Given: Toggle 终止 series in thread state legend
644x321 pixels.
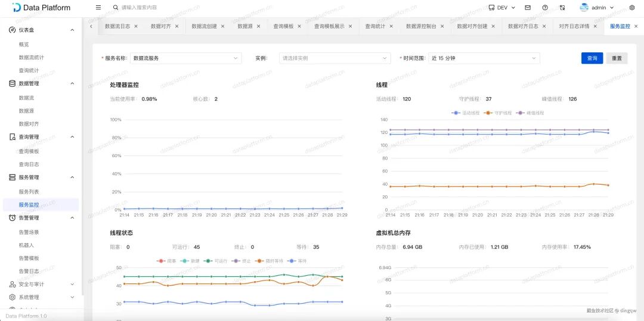Looking at the screenshot, I should pyautogui.click(x=242, y=261).
